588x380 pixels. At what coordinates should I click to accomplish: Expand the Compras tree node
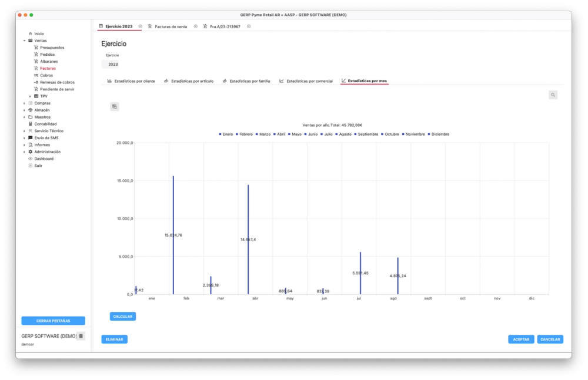(x=24, y=103)
